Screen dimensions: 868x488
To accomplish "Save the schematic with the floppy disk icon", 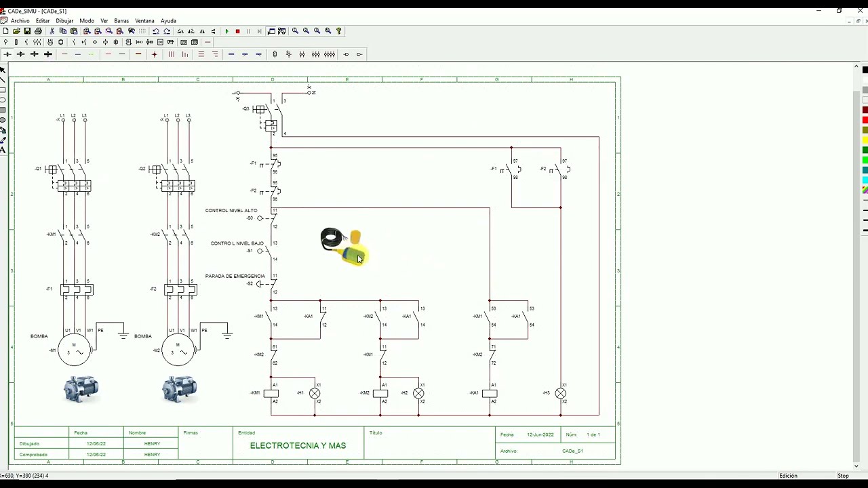I will tap(27, 31).
